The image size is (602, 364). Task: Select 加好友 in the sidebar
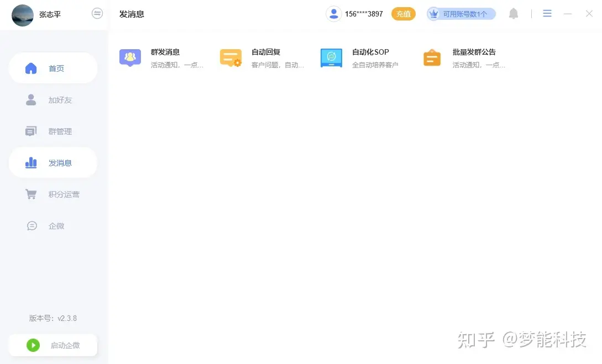tap(53, 100)
